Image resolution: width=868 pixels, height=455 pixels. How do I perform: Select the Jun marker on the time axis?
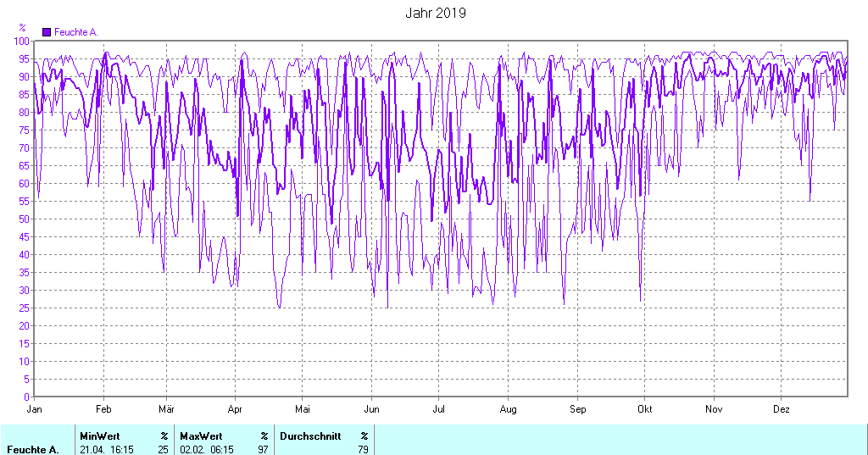(x=370, y=409)
